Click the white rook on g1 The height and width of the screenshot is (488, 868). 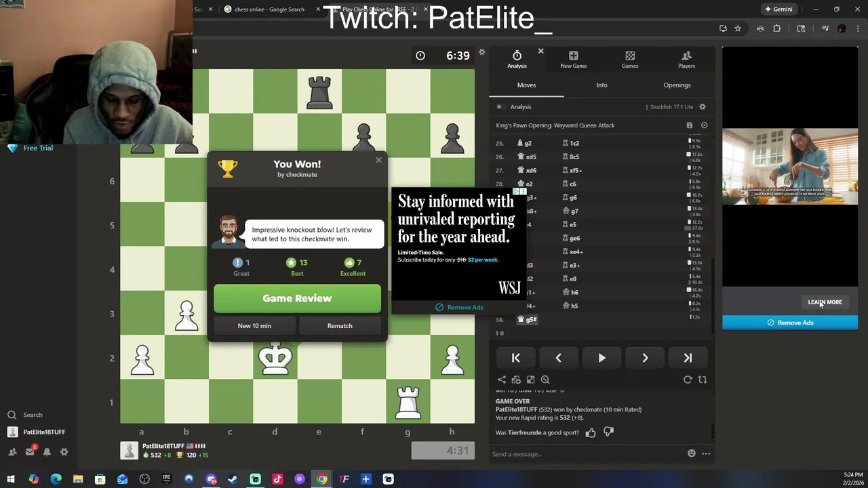(408, 403)
